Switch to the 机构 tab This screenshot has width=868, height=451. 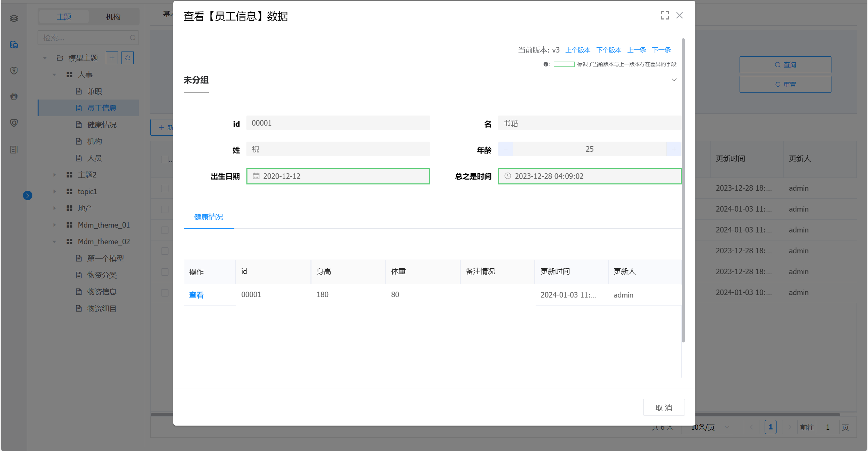point(113,17)
